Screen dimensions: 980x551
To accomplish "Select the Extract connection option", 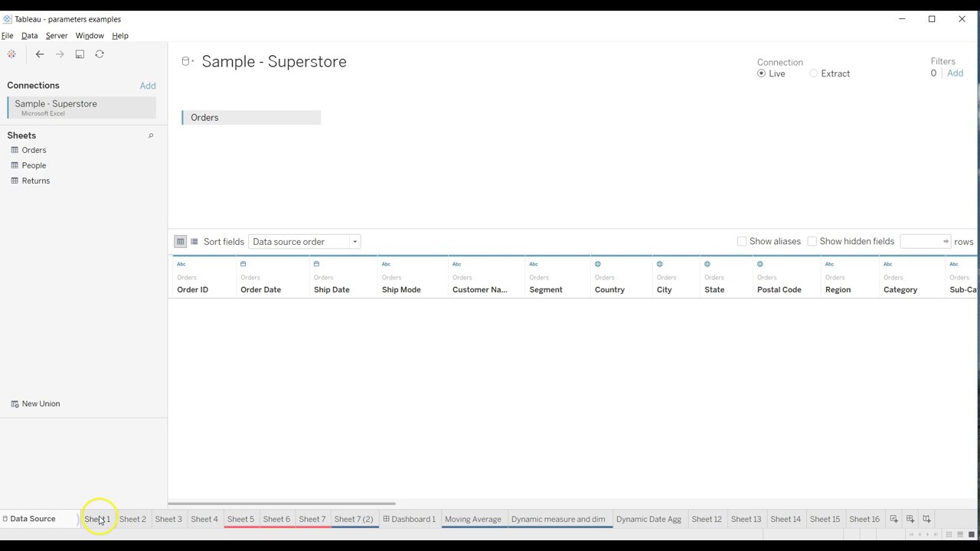I will (813, 73).
